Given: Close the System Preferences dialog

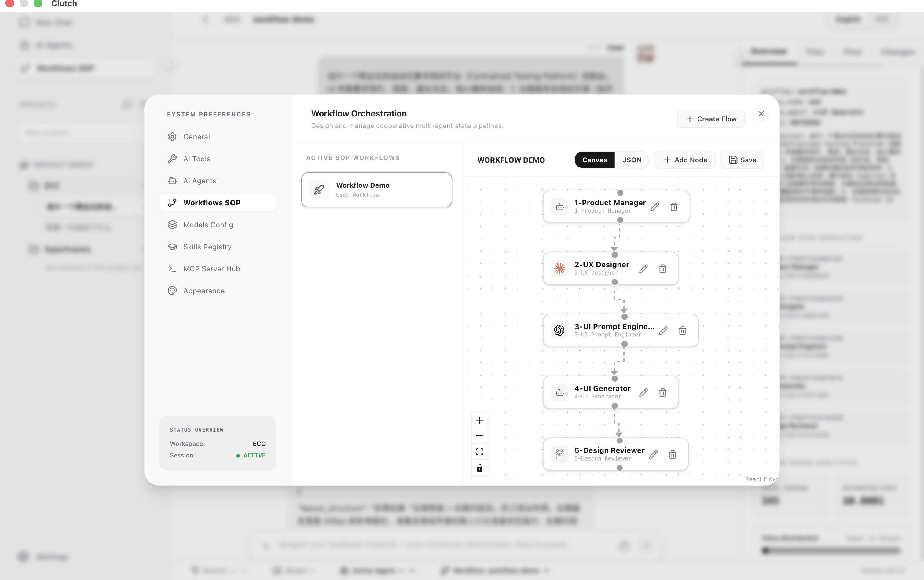Looking at the screenshot, I should coord(761,114).
